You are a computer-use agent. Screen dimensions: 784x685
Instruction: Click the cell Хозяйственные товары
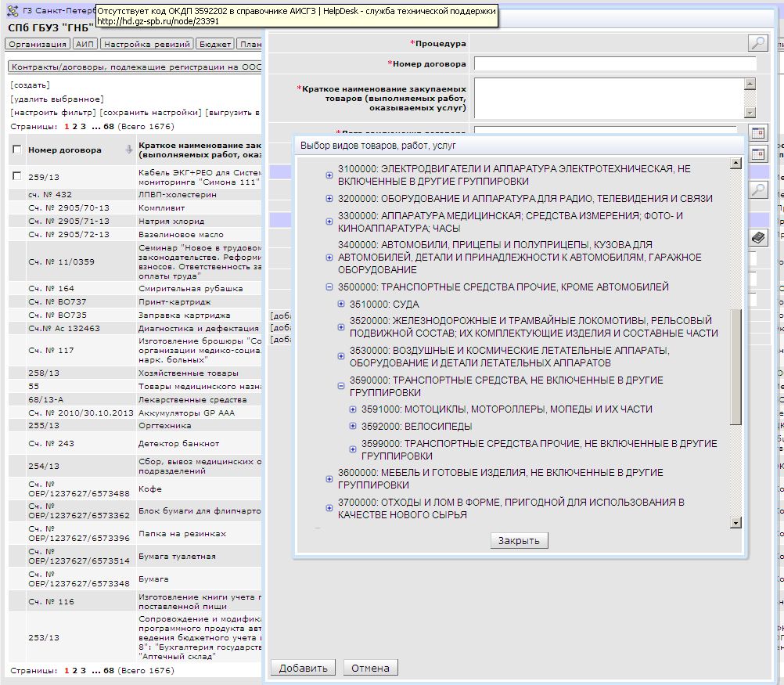[x=189, y=373]
